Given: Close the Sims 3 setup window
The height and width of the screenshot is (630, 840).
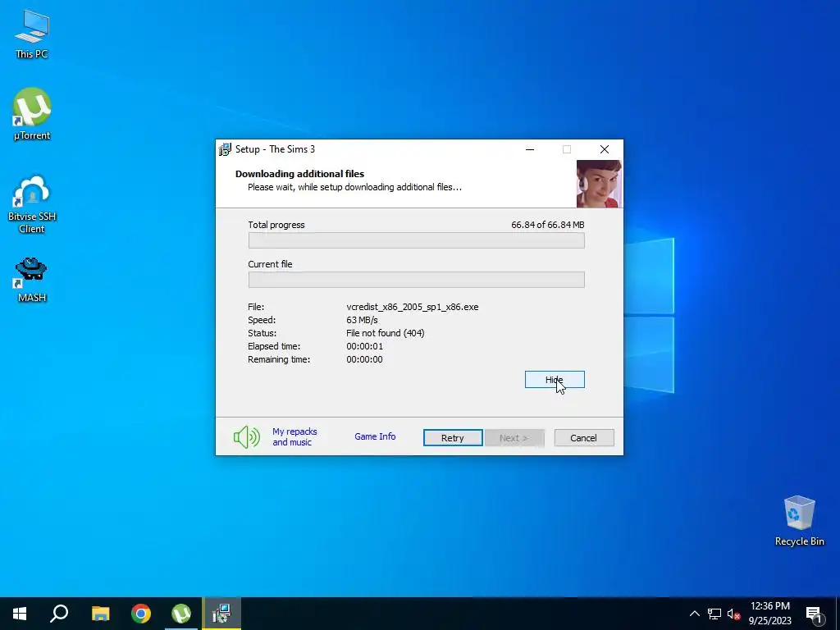Looking at the screenshot, I should point(605,149).
